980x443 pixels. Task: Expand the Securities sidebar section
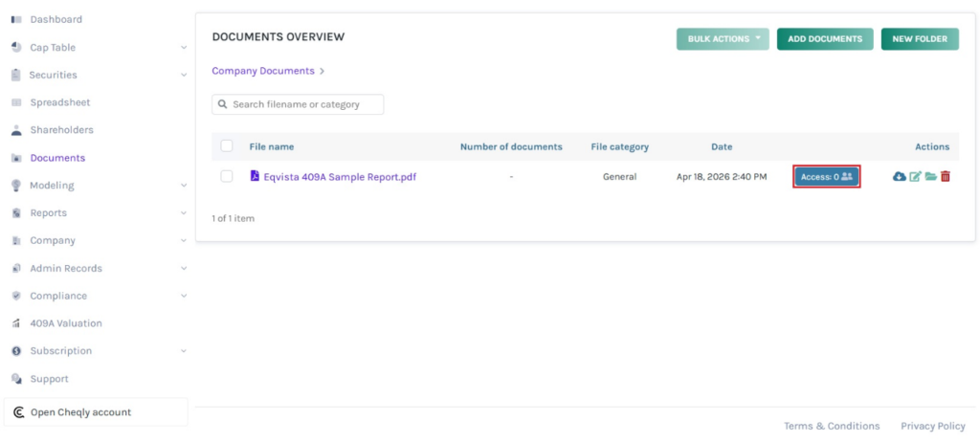[183, 76]
